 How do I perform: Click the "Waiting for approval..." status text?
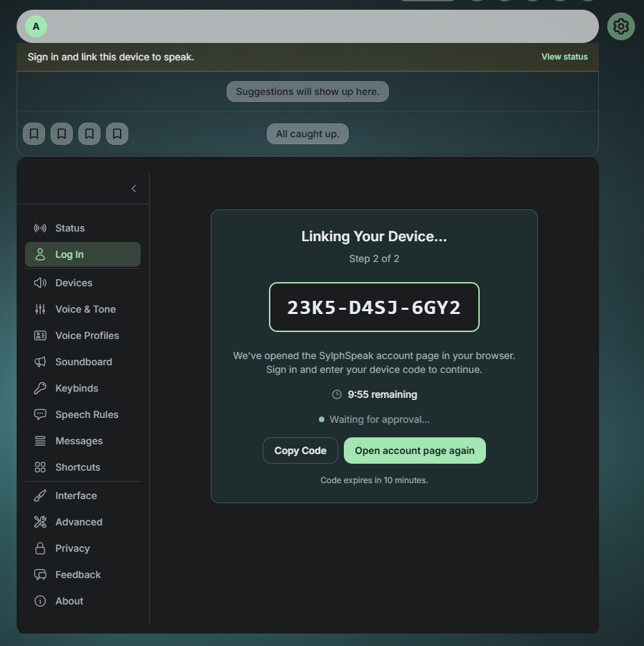pos(379,420)
